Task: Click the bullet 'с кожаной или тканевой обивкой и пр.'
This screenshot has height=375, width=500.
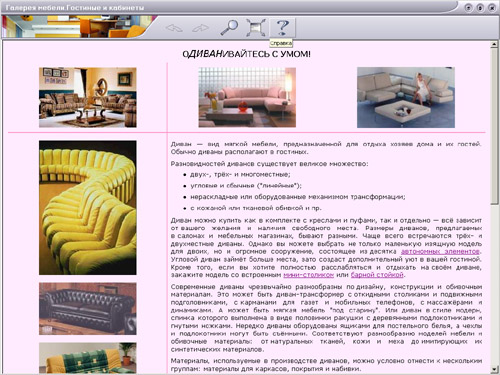Action: pos(256,208)
